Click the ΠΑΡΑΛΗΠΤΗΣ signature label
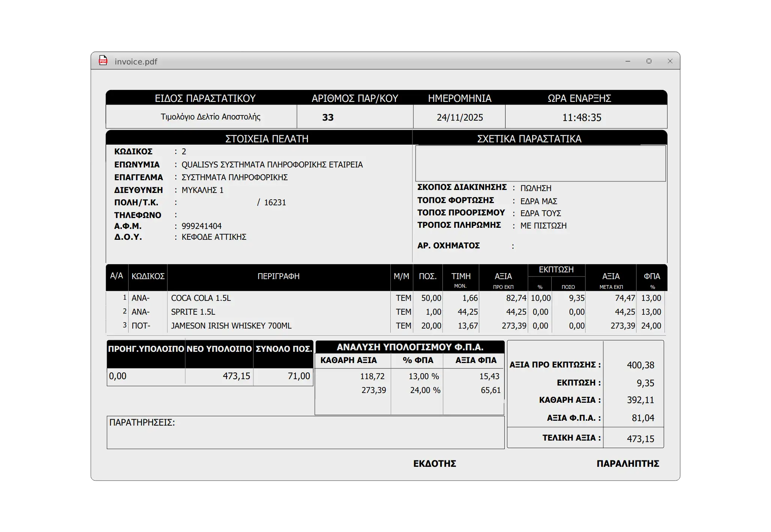The image size is (771, 532). click(x=628, y=464)
